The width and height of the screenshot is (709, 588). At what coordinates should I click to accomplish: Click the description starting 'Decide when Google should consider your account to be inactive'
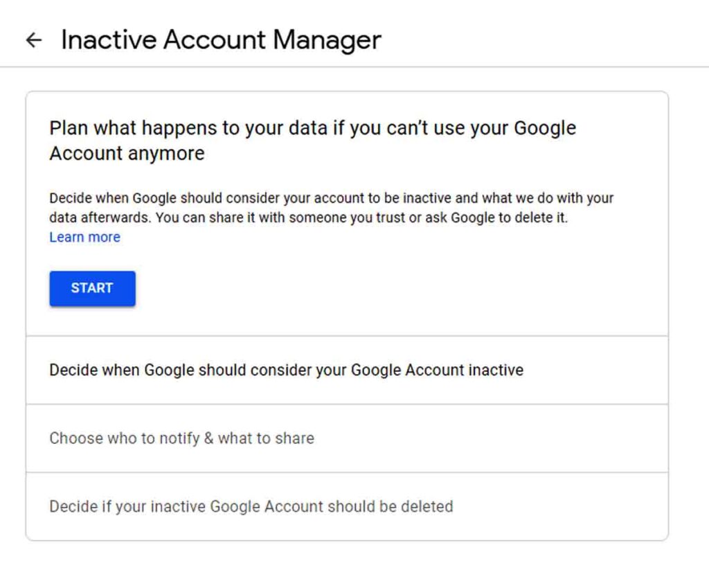pyautogui.click(x=332, y=208)
